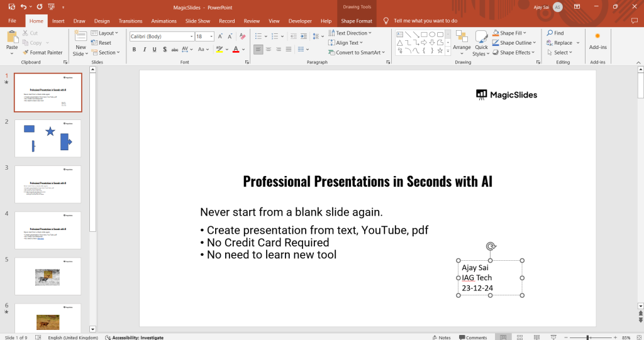This screenshot has height=340, width=644.
Task: Open Quick Styles gallery
Action: pyautogui.click(x=481, y=43)
